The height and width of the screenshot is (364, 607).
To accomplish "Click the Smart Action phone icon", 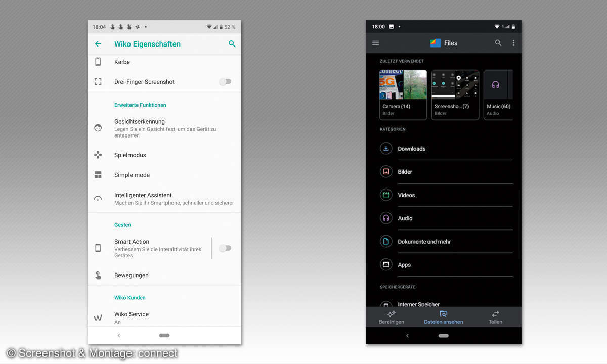I will (98, 248).
